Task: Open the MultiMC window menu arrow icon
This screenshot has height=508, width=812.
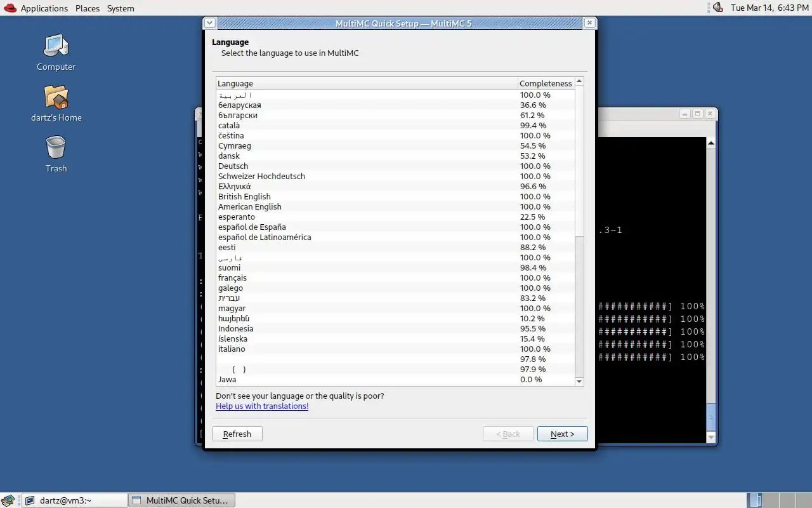Action: [210, 23]
